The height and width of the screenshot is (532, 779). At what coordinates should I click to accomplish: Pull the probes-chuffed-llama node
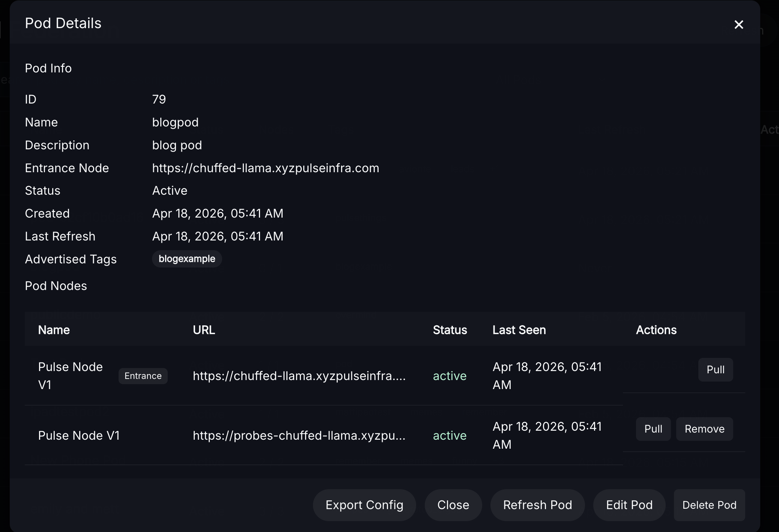[x=653, y=429]
